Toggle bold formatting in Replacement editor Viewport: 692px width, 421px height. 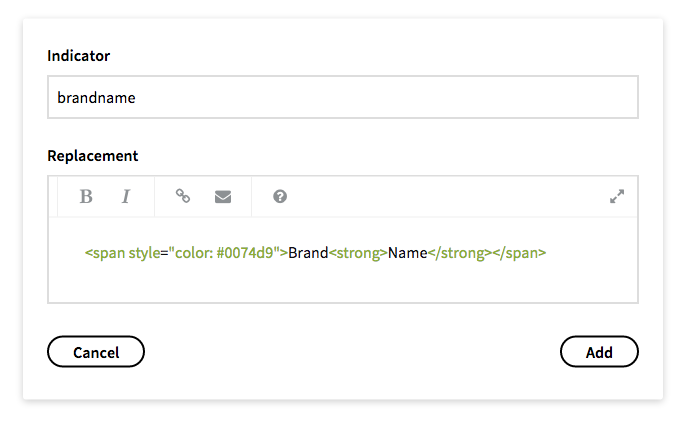(86, 196)
